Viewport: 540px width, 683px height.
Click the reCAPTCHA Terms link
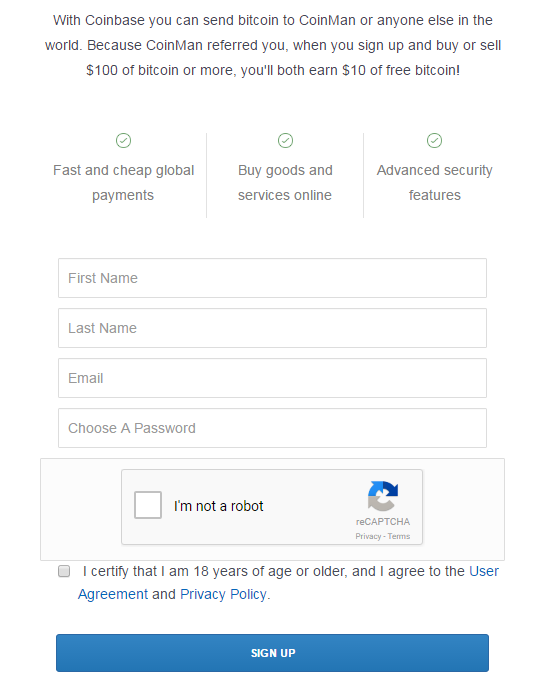399,536
